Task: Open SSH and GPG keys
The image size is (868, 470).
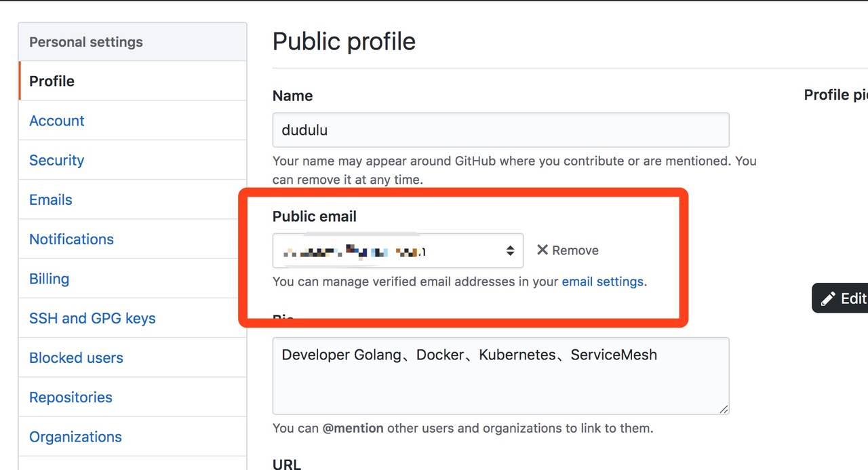Action: [92, 318]
